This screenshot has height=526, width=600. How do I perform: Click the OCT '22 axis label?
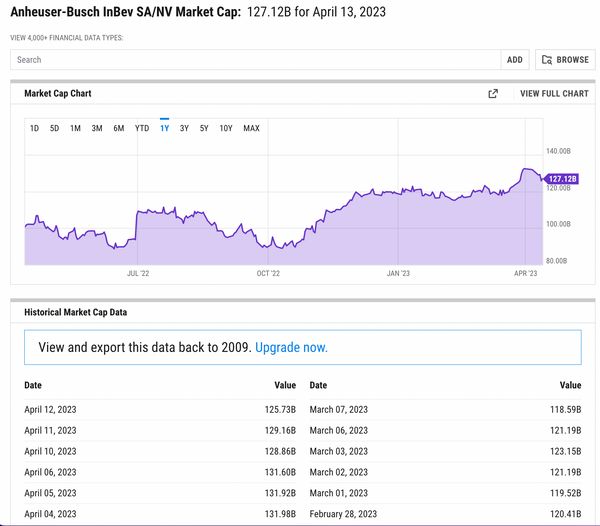[268, 274]
